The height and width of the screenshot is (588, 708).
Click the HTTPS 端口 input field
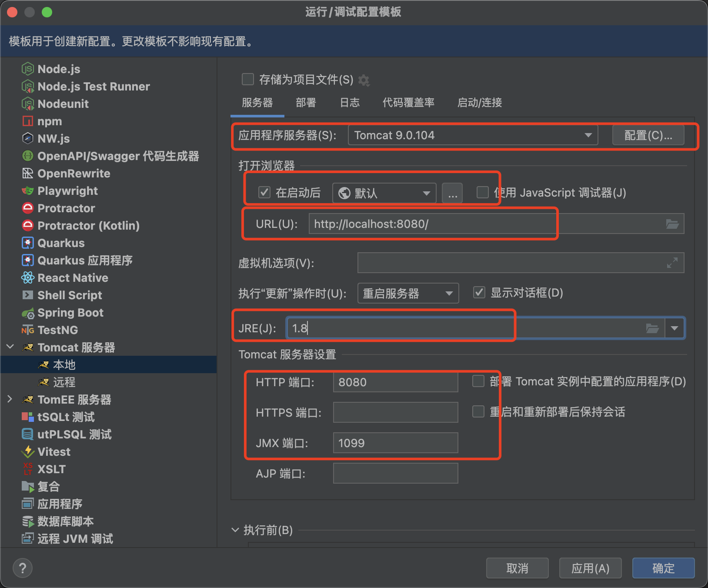(x=395, y=412)
